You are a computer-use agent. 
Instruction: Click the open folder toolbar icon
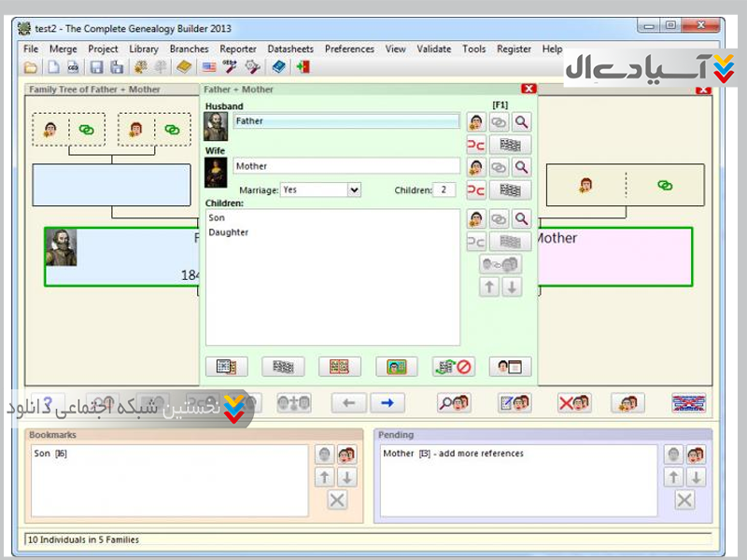pyautogui.click(x=31, y=67)
